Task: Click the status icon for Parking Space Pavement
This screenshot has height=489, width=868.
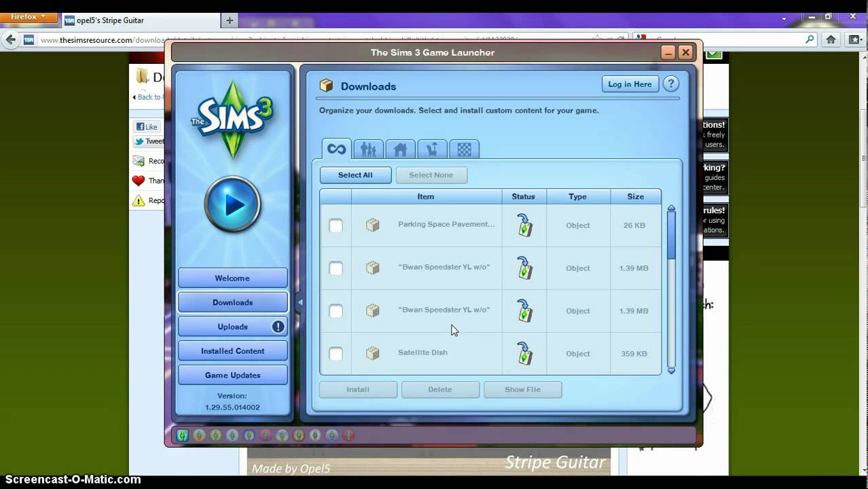Action: [524, 225]
